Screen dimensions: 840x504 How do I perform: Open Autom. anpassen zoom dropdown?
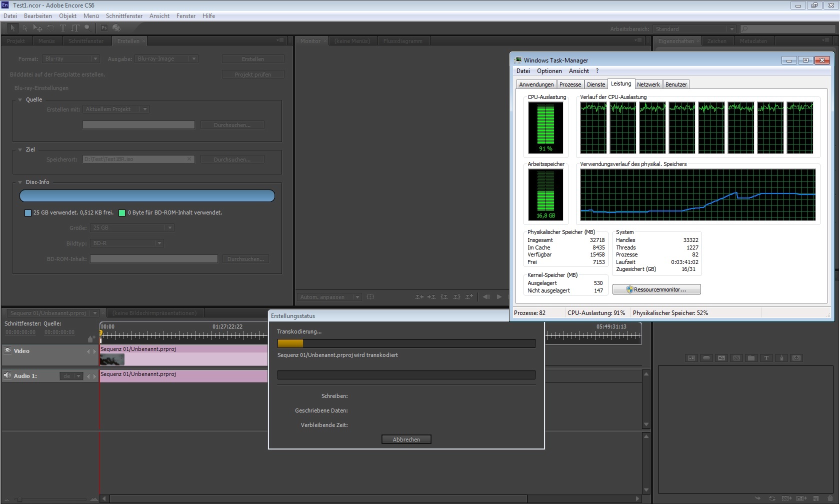pyautogui.click(x=329, y=297)
